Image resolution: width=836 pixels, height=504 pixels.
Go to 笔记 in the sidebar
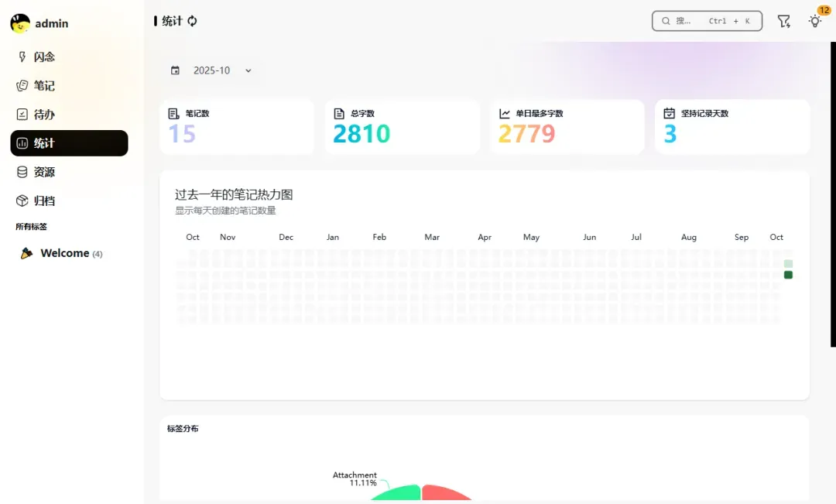44,85
